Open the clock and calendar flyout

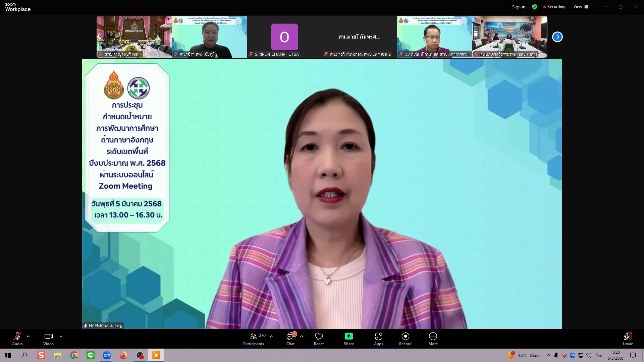[x=615, y=355]
